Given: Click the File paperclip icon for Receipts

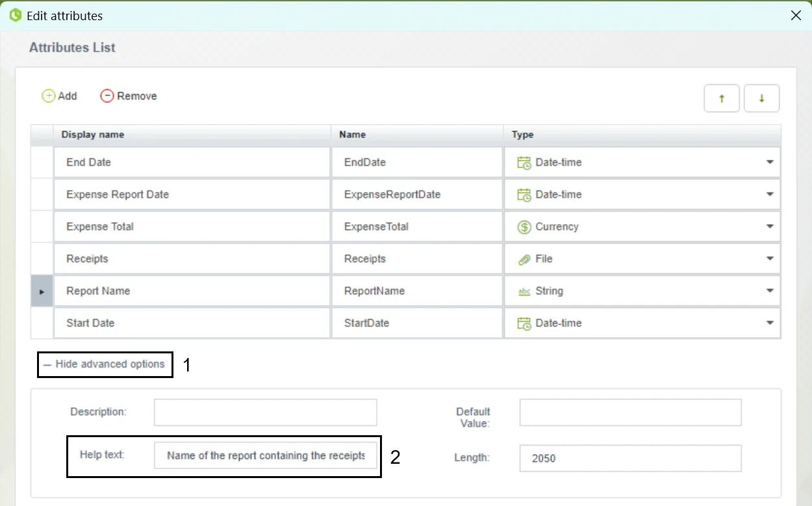Looking at the screenshot, I should [x=524, y=259].
